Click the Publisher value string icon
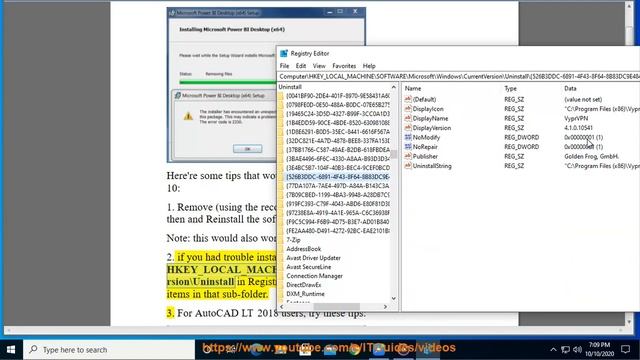Screen dimensions: 640x360 (408, 156)
